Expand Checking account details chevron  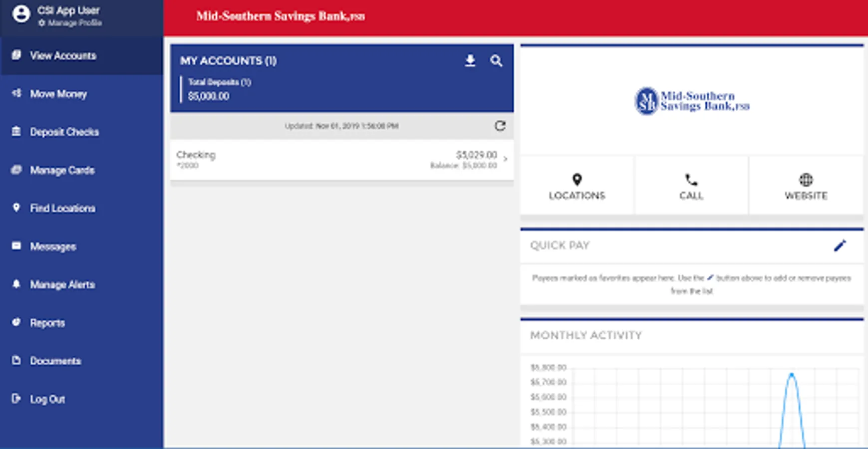pos(506,159)
